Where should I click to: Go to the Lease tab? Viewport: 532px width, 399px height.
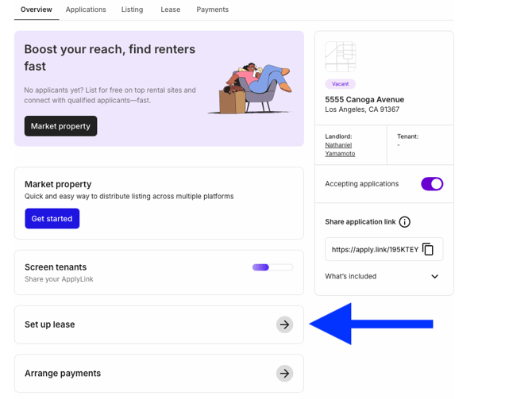click(x=171, y=10)
